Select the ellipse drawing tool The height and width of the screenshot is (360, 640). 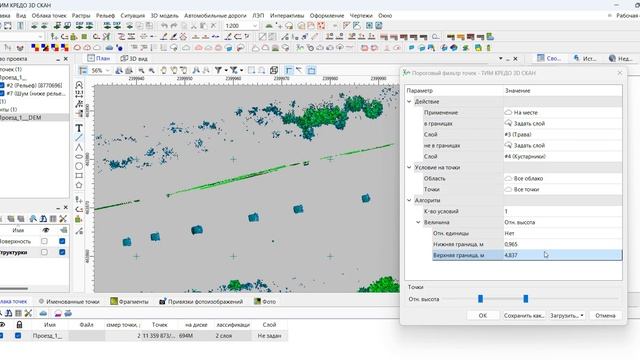(79, 156)
